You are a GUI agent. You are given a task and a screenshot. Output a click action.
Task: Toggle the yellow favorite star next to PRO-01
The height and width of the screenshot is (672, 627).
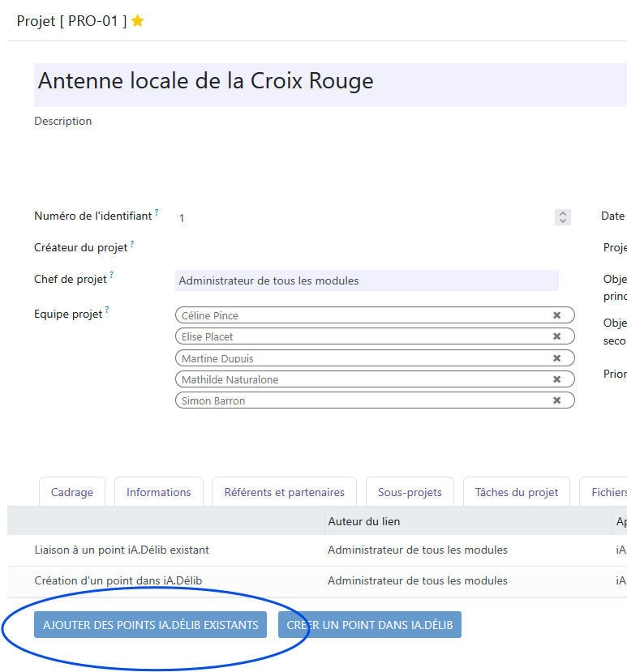138,20
